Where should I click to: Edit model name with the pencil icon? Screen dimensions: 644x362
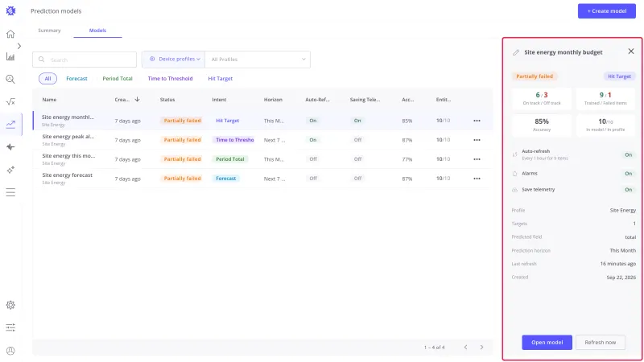tap(516, 52)
